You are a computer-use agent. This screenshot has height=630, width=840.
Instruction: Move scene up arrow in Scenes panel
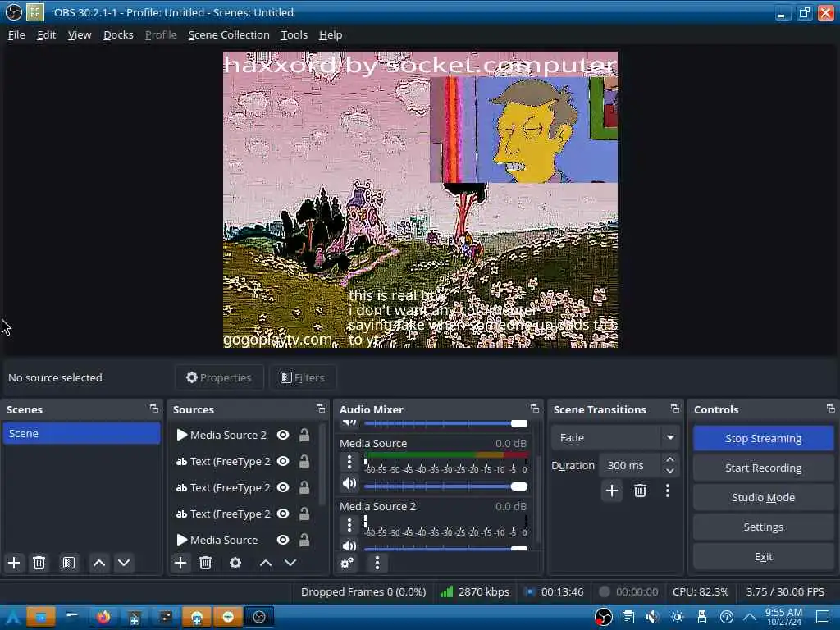[99, 563]
